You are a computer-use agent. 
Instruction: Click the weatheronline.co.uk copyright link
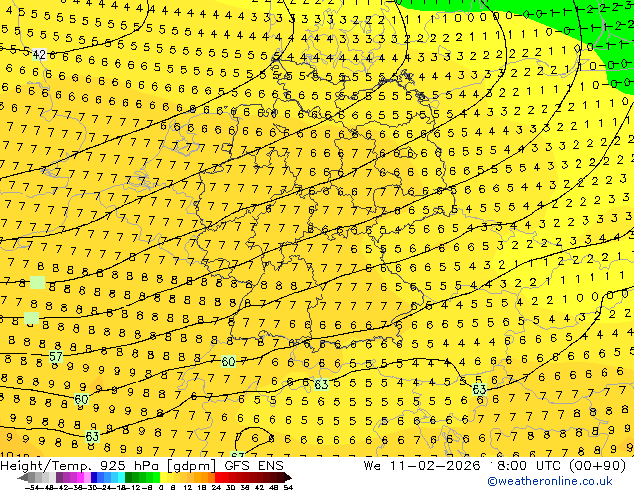tap(549, 481)
